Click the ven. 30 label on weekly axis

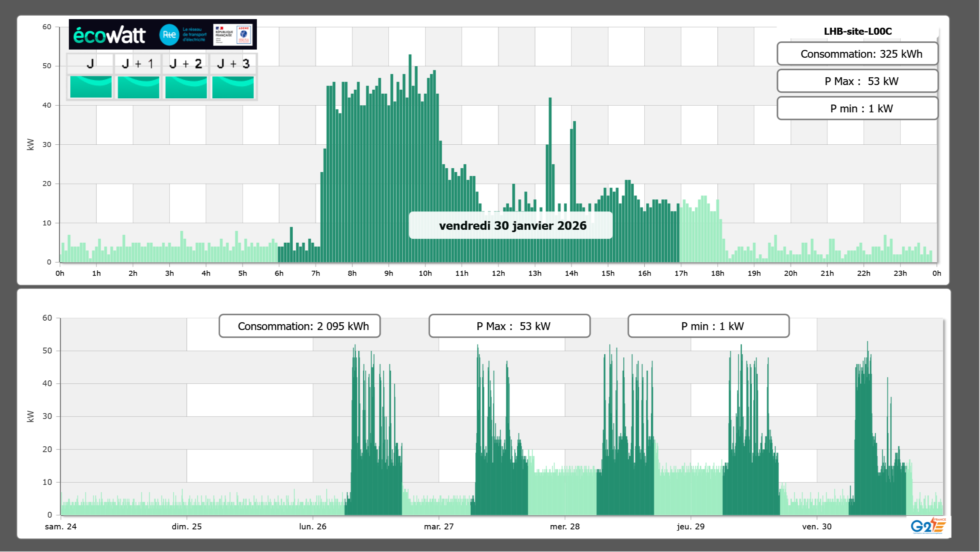click(816, 527)
